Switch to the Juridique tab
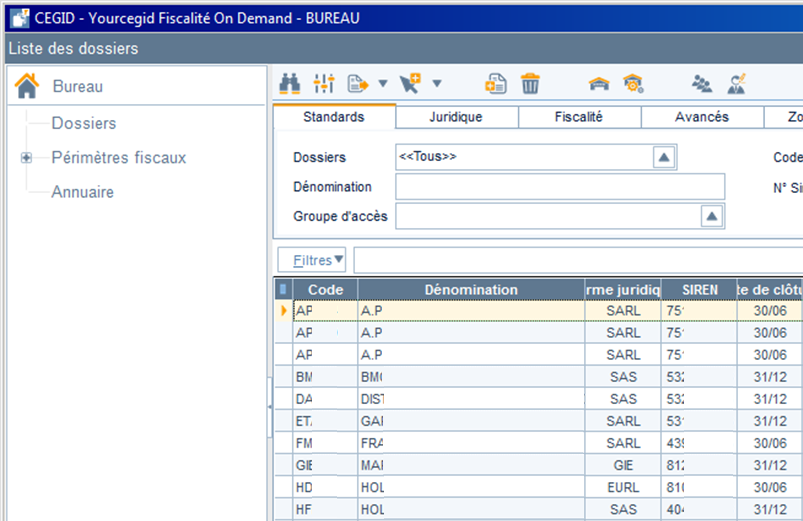Viewport: 803px width, 521px height. click(456, 117)
